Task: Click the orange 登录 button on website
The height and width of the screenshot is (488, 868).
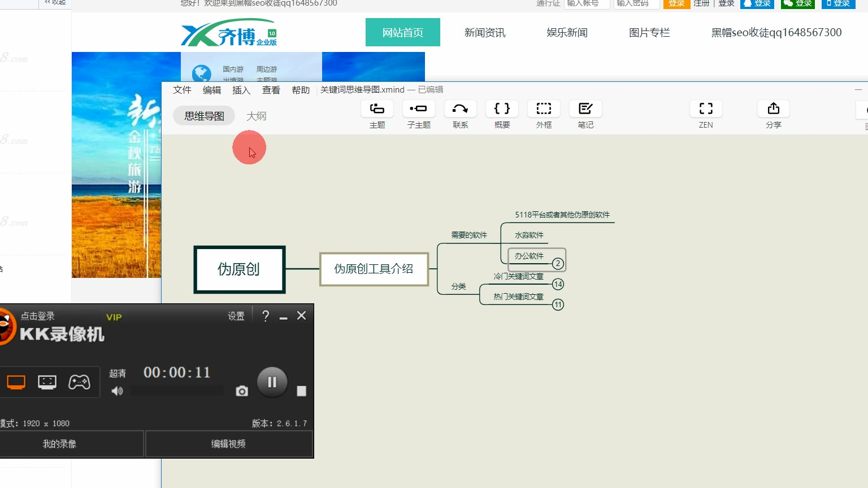Action: click(x=676, y=3)
